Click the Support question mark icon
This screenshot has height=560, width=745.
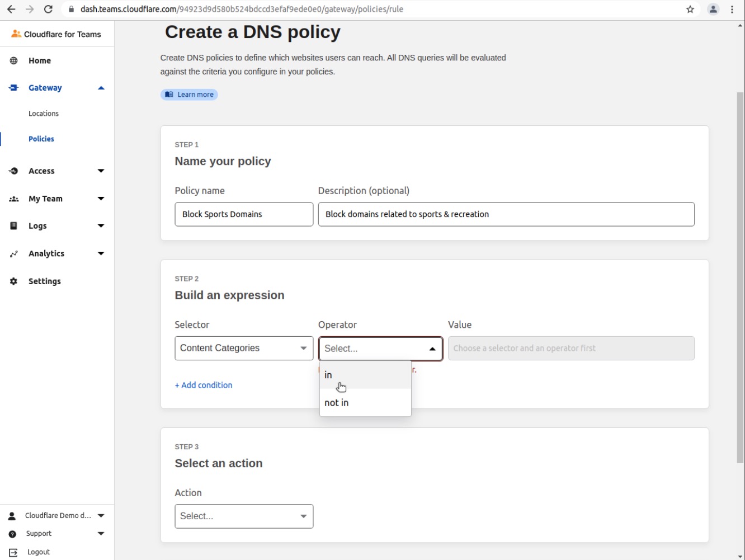pyautogui.click(x=12, y=534)
